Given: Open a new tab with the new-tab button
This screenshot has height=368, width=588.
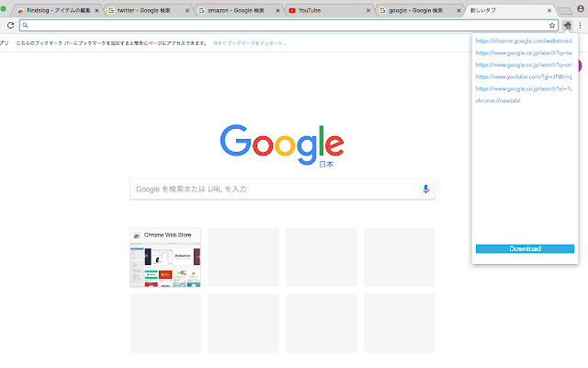Looking at the screenshot, I should (565, 11).
